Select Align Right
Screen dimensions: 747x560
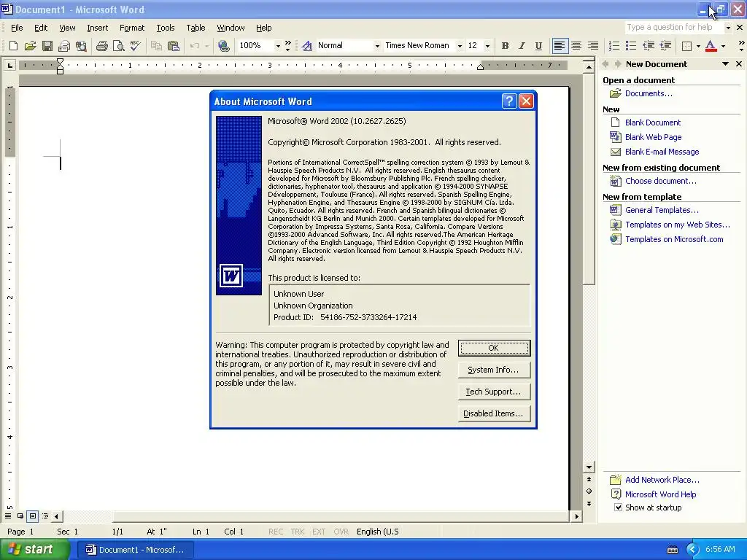click(593, 46)
